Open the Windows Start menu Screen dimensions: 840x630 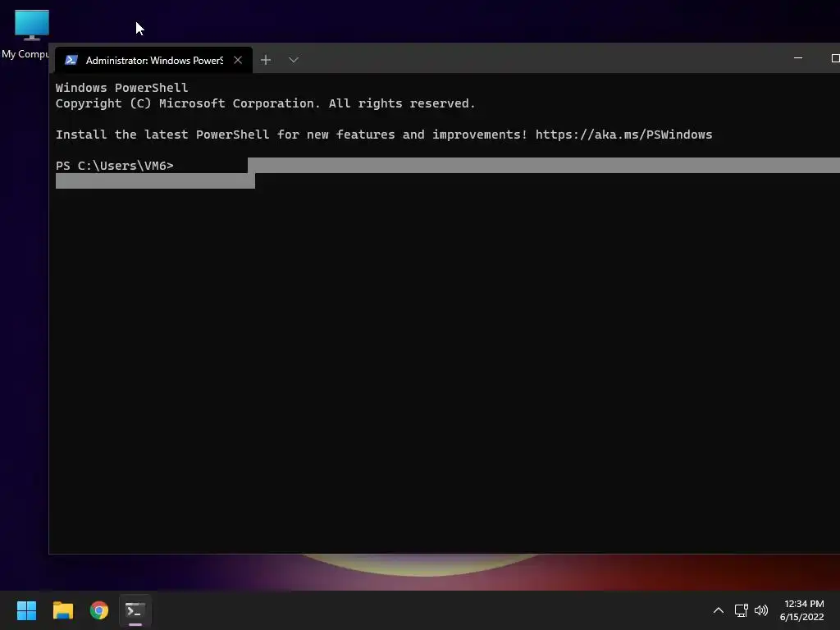click(x=26, y=610)
